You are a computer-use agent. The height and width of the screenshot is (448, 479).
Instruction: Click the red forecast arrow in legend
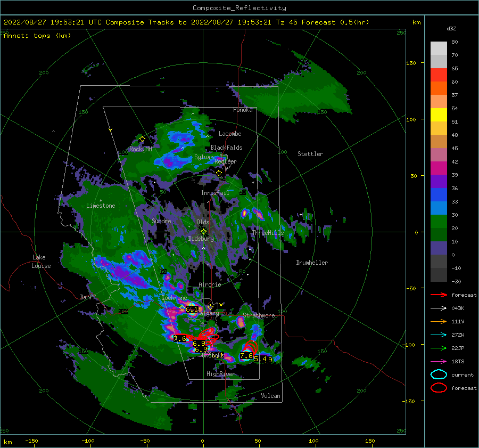(439, 295)
